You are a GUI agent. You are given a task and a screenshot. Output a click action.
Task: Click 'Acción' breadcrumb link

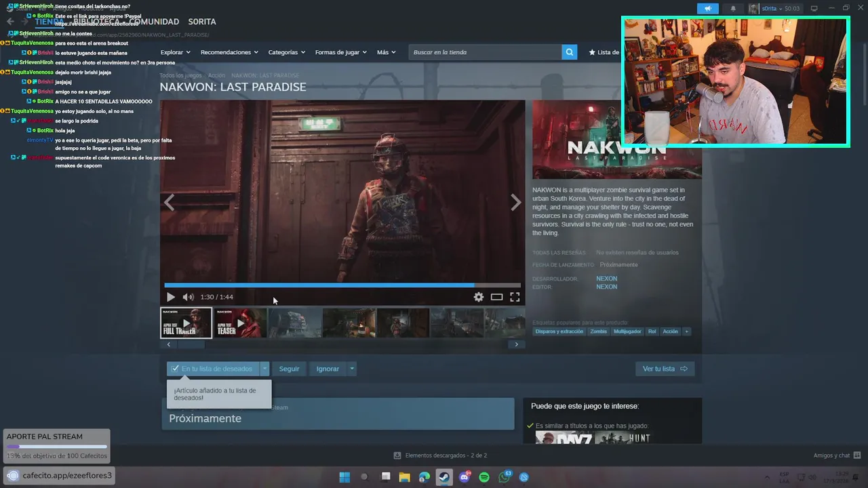pos(216,75)
